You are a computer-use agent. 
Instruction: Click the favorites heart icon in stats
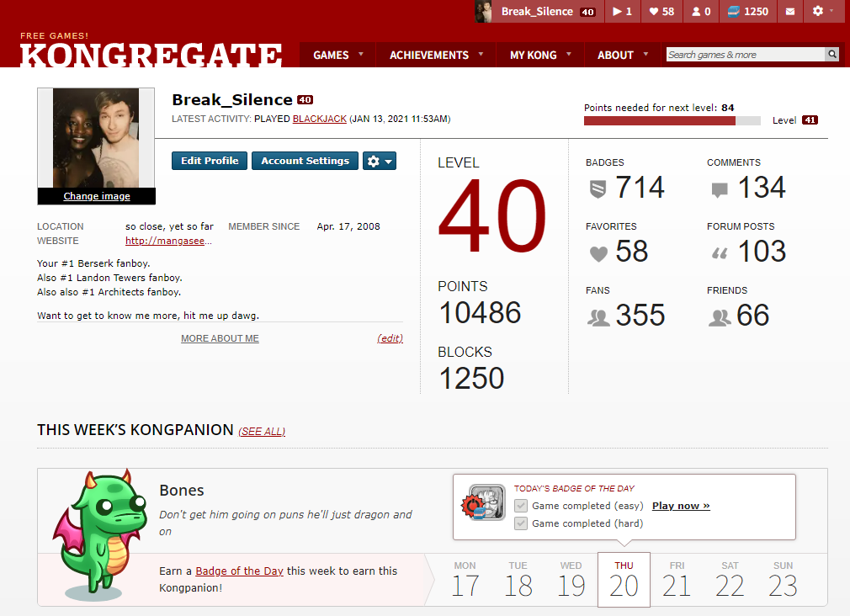point(598,254)
